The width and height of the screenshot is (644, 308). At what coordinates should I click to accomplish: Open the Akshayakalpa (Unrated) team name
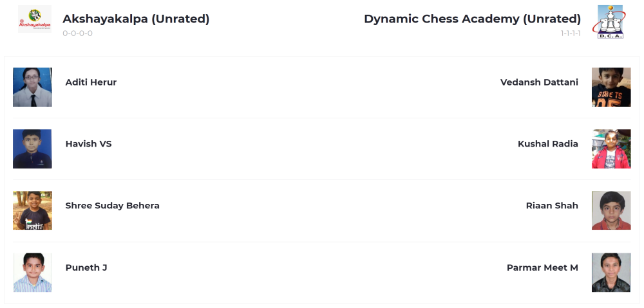(x=136, y=19)
